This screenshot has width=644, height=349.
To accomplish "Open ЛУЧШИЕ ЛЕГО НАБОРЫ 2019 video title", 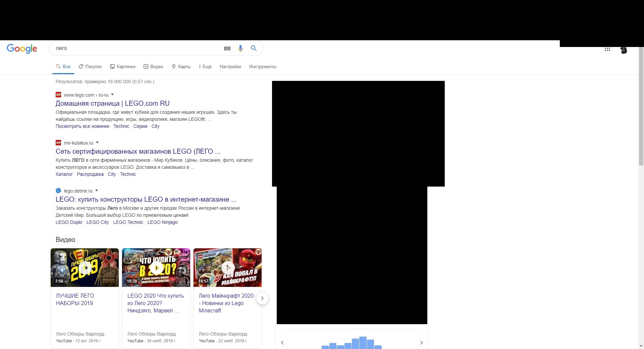I will (x=75, y=299).
